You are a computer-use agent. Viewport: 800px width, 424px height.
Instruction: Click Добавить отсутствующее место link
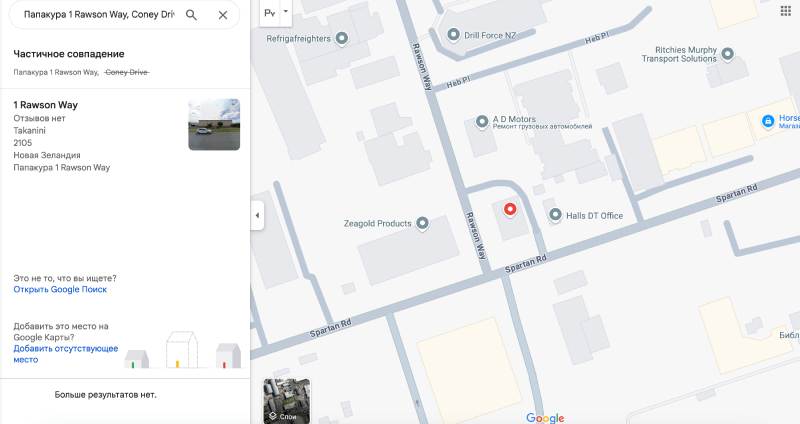pos(65,354)
